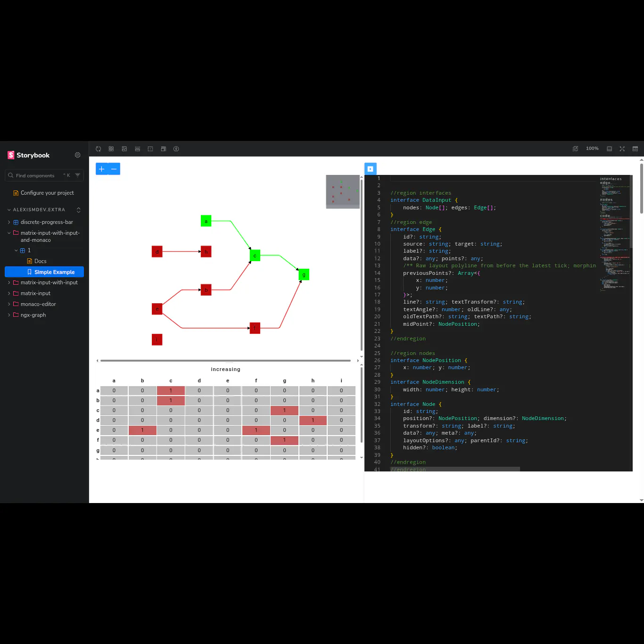Click the page vertical scrollbar thumb
This screenshot has width=644, height=644.
[642, 188]
